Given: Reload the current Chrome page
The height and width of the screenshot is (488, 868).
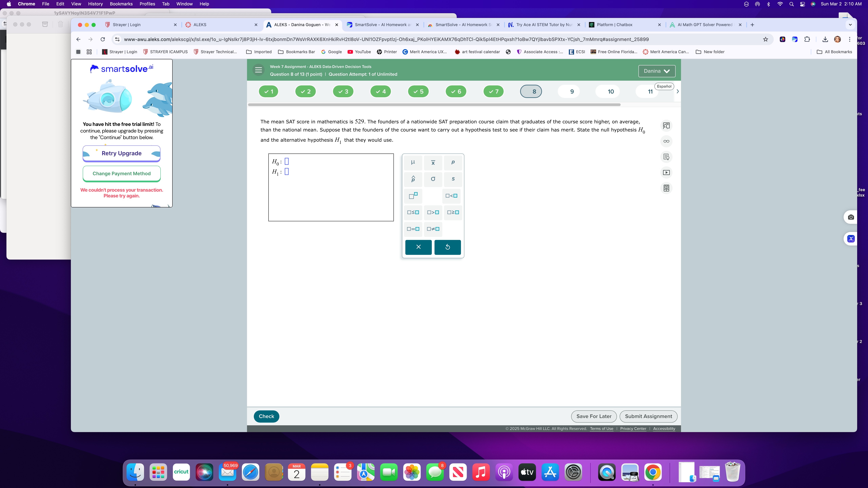Looking at the screenshot, I should 103,39.
